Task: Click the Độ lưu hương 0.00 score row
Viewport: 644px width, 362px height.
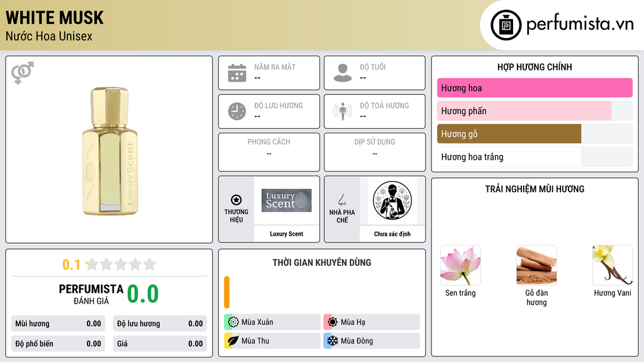Action: (160, 324)
